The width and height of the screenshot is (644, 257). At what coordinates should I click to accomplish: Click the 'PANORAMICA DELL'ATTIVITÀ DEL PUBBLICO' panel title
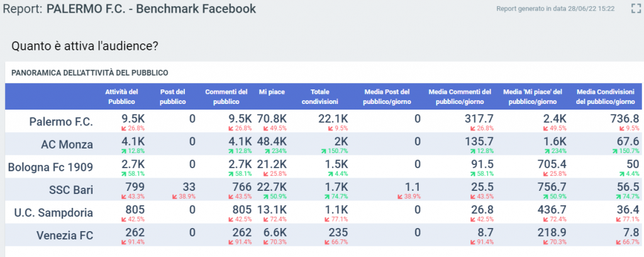point(90,73)
